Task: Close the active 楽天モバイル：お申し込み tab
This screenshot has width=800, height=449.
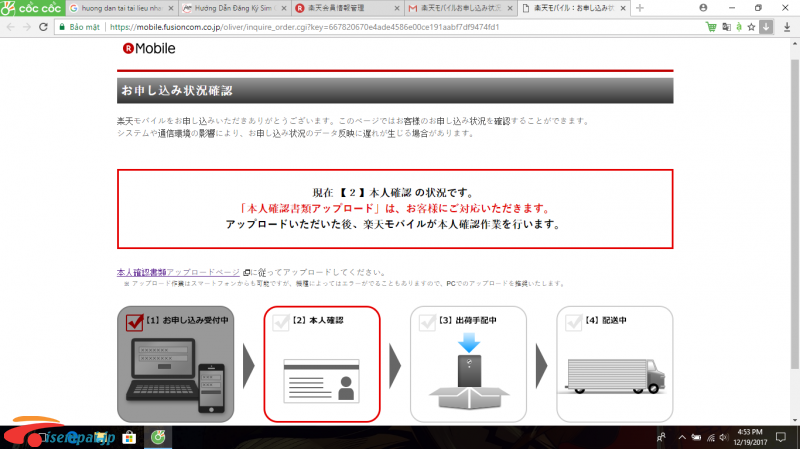Action: click(623, 8)
